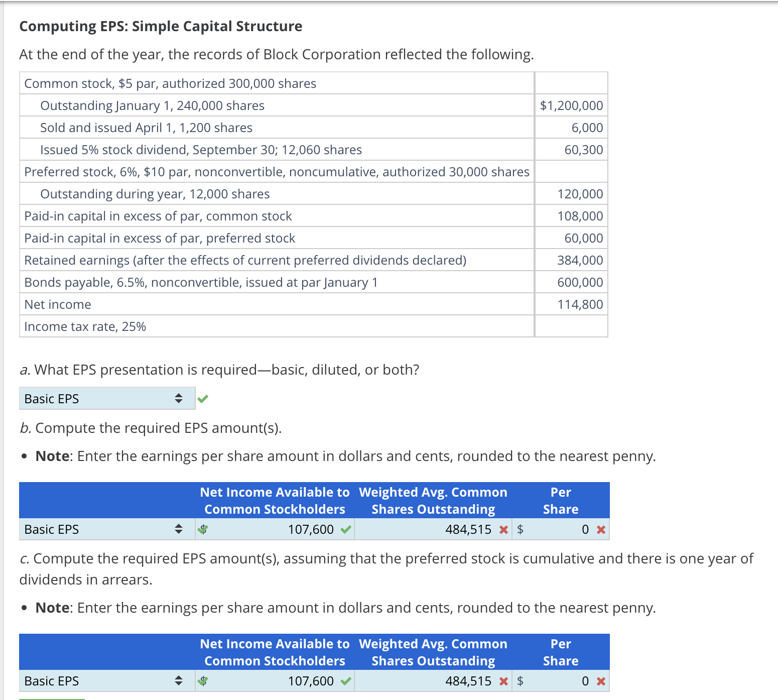Click the Basic EPS row label in part c

click(52, 681)
